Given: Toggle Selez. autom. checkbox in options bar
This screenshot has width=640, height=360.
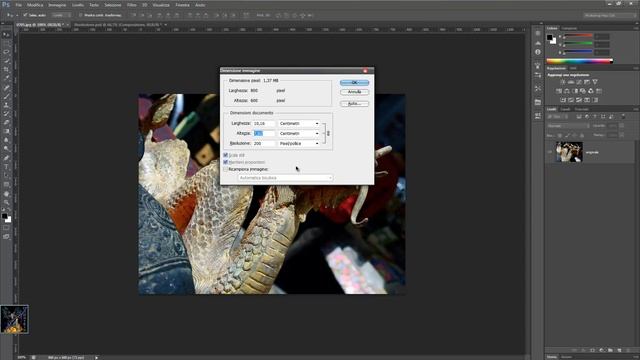Looking at the screenshot, I should [25, 15].
